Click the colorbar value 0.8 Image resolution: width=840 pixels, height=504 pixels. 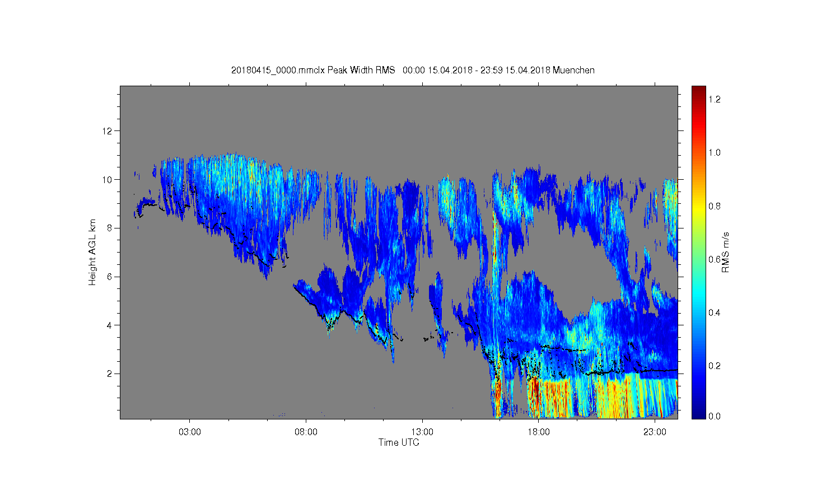[714, 206]
